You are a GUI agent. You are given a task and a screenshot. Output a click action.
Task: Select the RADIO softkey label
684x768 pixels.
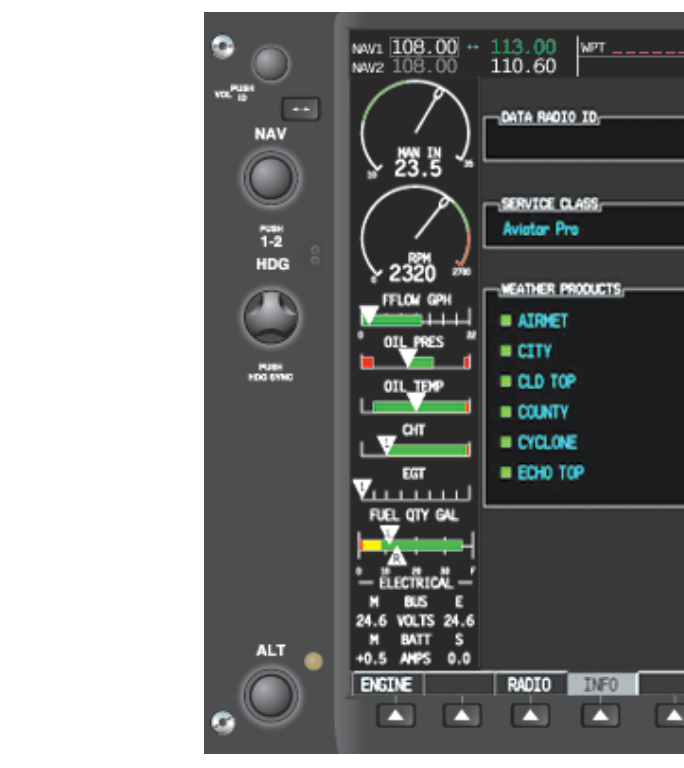pyautogui.click(x=529, y=684)
